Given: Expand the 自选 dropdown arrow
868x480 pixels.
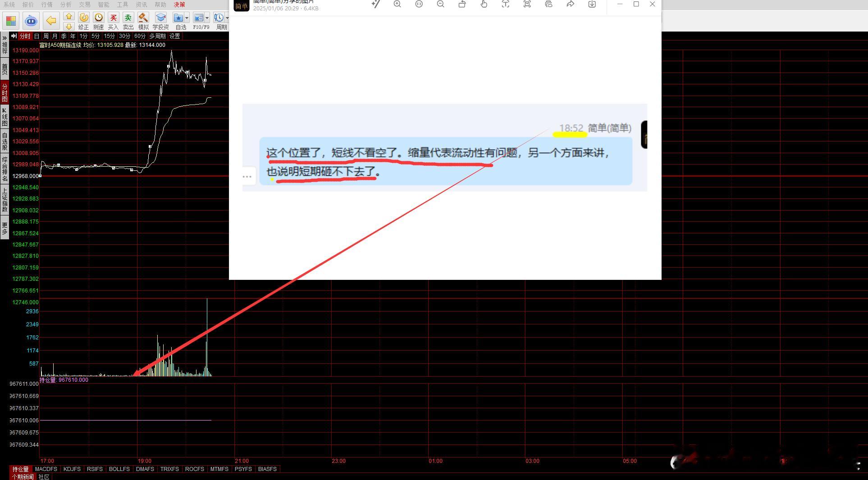Looking at the screenshot, I should point(187,18).
